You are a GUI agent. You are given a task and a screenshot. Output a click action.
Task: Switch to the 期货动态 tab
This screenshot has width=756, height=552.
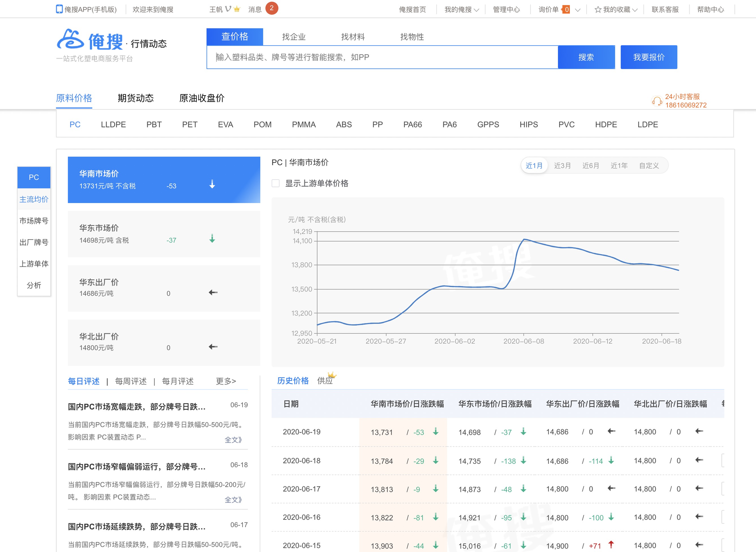135,98
